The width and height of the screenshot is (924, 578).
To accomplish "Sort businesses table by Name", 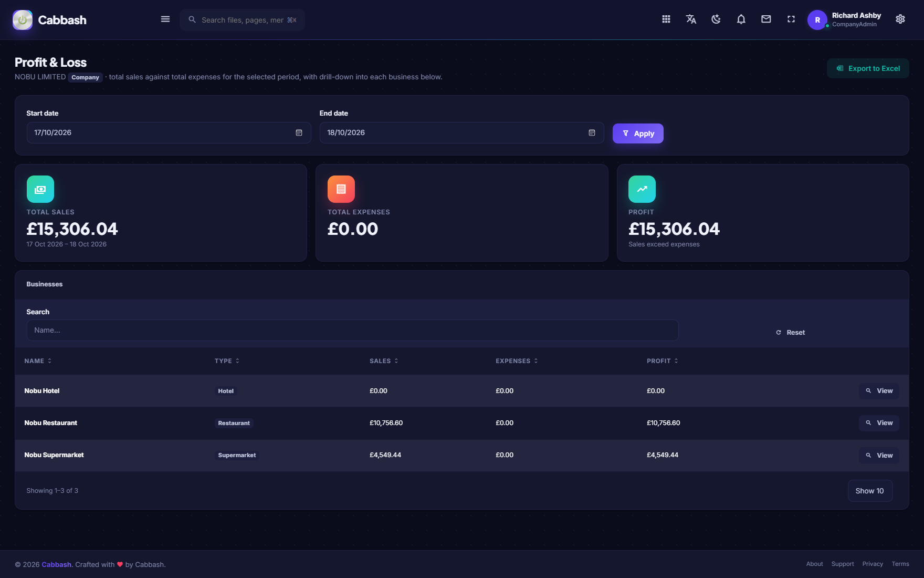I will [38, 361].
